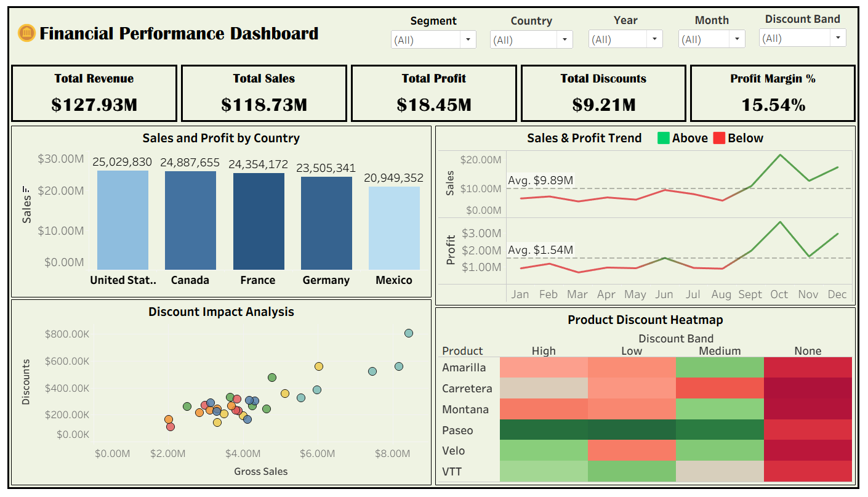Click the Carretera High heatmap cell

544,389
